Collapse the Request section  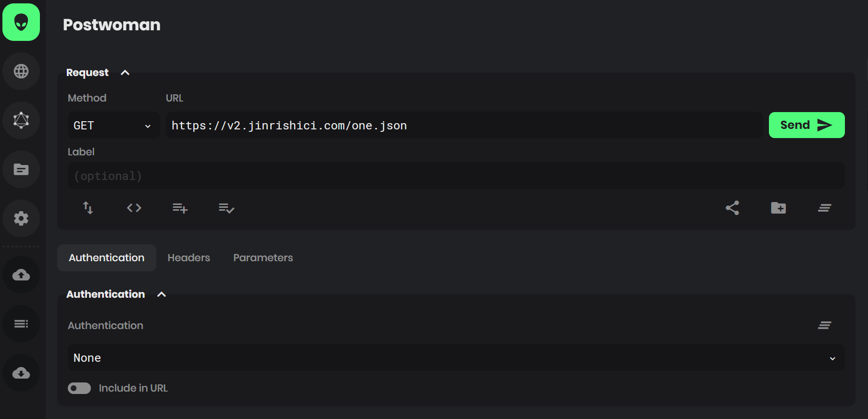(x=125, y=73)
